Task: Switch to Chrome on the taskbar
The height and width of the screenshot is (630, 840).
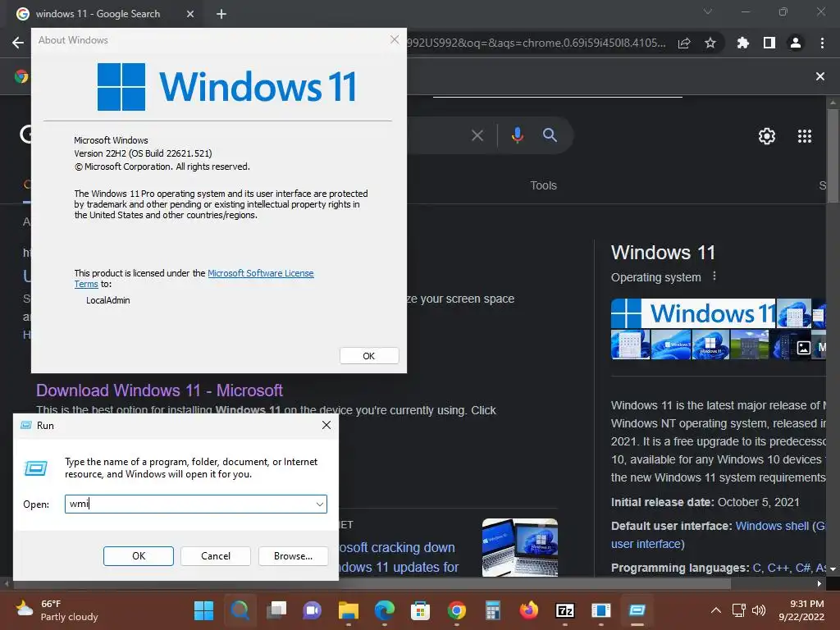Action: pyautogui.click(x=456, y=610)
